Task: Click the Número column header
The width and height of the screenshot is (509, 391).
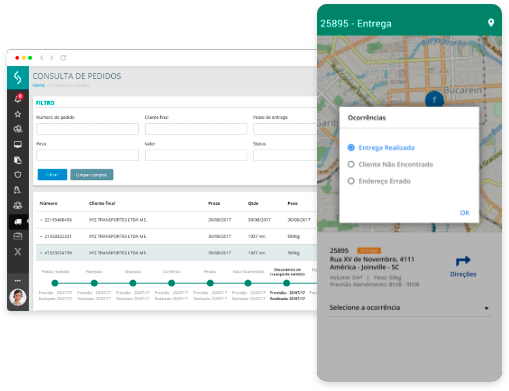Action: tap(48, 203)
